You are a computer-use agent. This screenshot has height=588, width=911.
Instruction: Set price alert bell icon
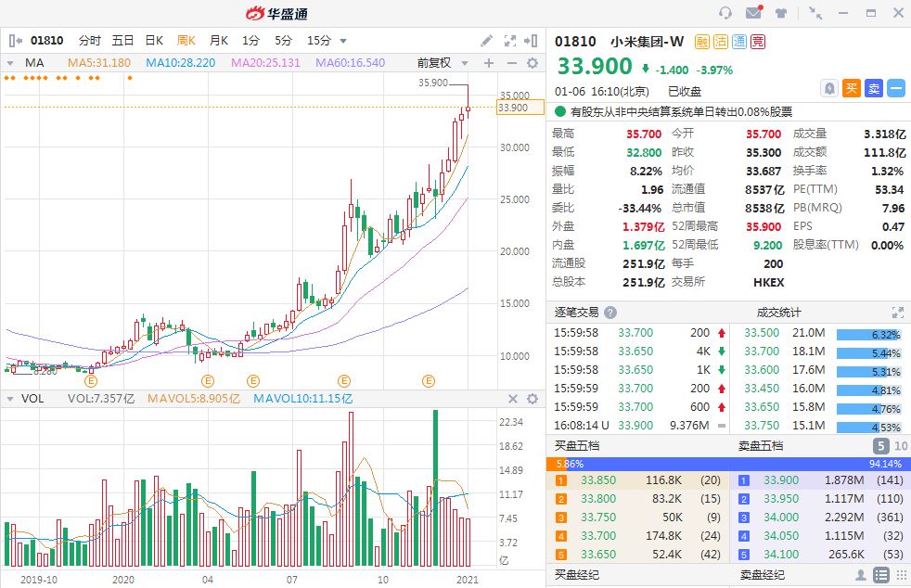[829, 88]
